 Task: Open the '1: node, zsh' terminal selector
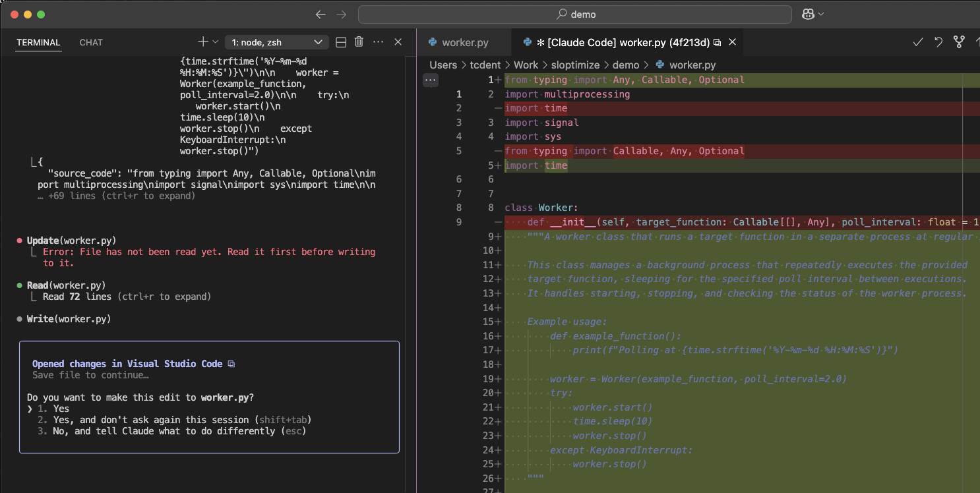276,42
